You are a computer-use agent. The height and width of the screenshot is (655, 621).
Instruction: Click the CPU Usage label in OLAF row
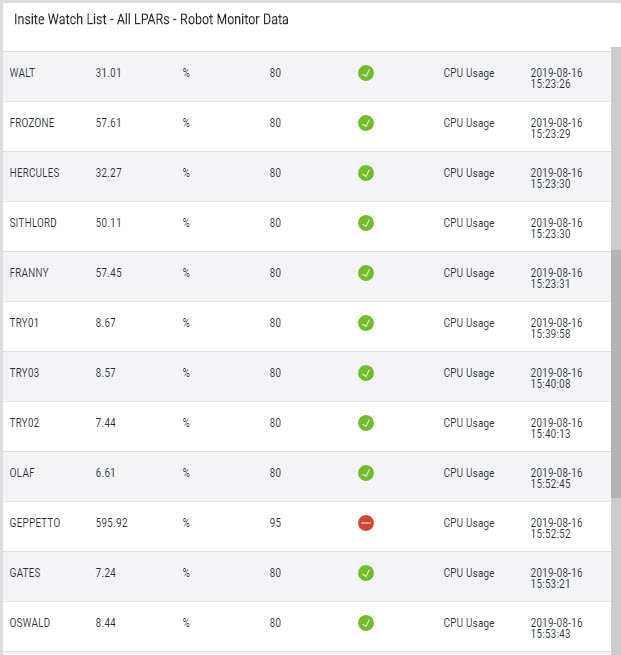469,473
